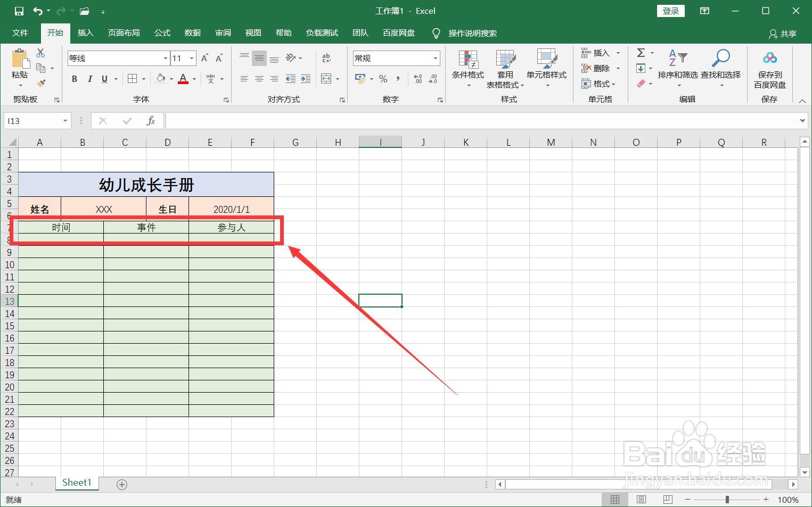Screen dimensions: 812x507
Task: Open the font size dropdown
Action: coord(192,58)
